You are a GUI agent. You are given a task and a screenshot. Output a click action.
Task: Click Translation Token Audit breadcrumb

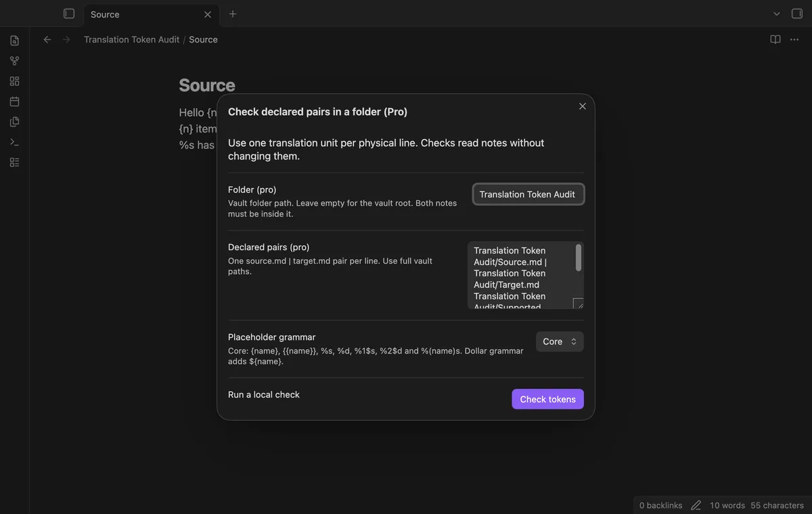[131, 39]
